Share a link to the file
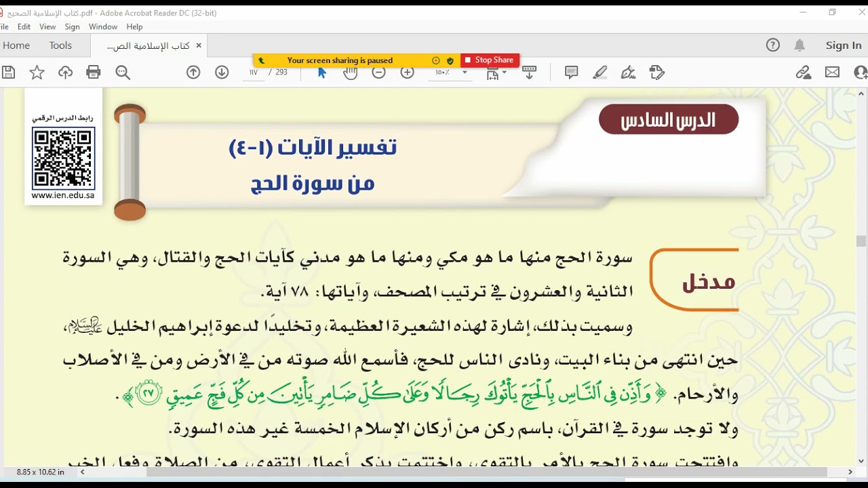Screen dimensions: 868x488 click(804, 73)
